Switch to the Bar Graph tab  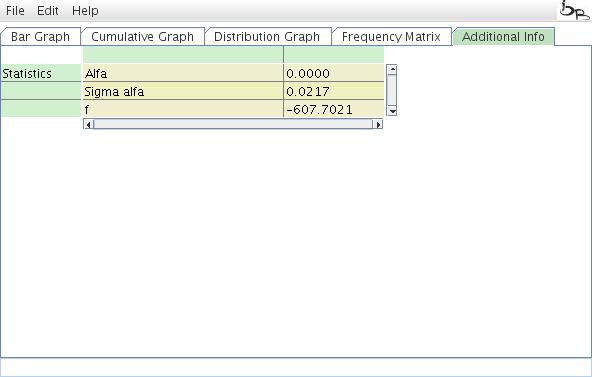[40, 37]
